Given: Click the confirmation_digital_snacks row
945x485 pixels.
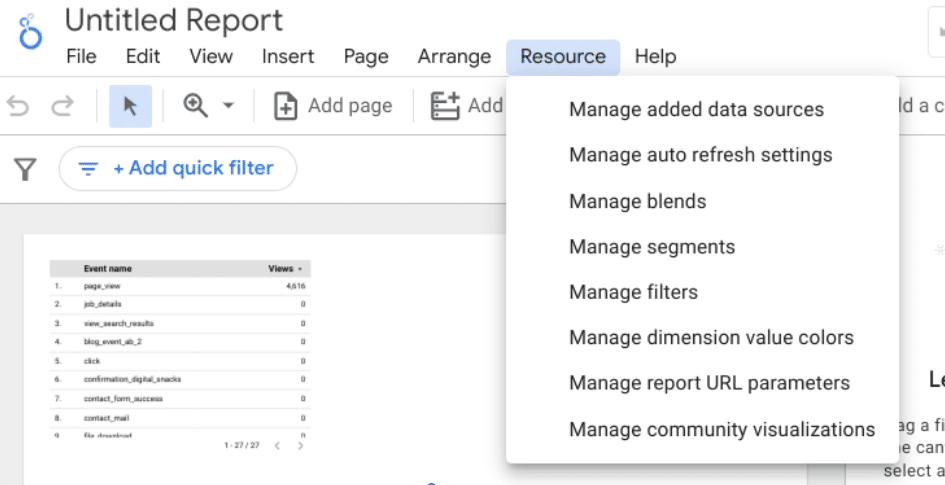Looking at the screenshot, I should 180,380.
